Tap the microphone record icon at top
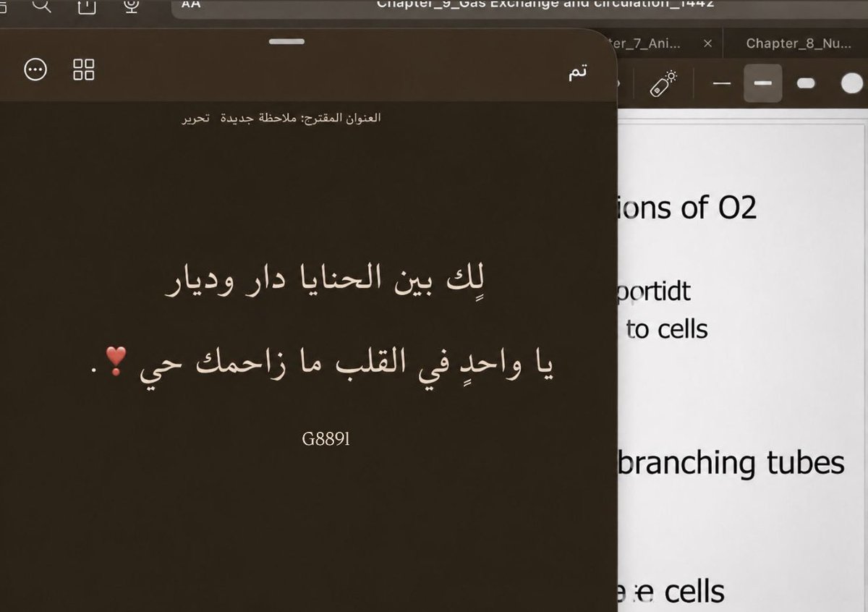 (131, 6)
